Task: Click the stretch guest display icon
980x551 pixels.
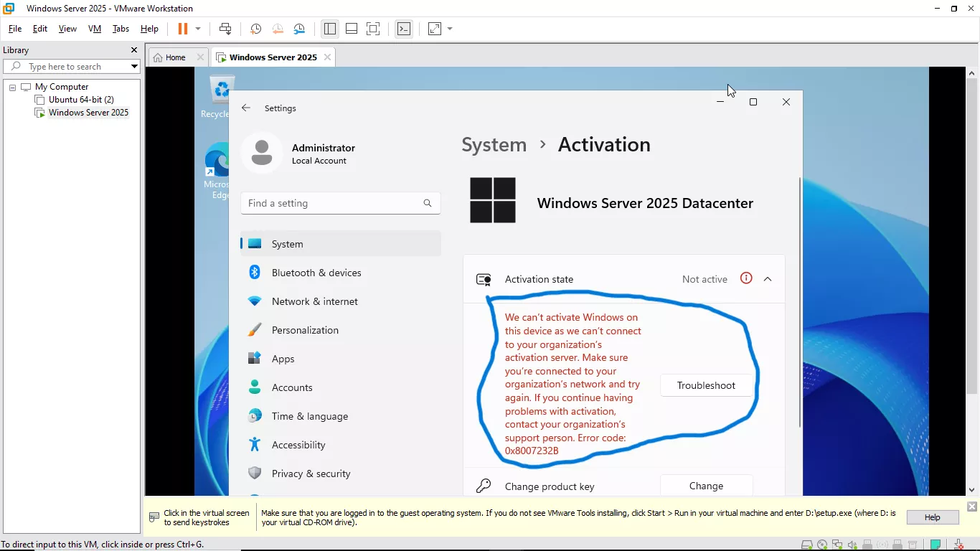Action: [435, 29]
